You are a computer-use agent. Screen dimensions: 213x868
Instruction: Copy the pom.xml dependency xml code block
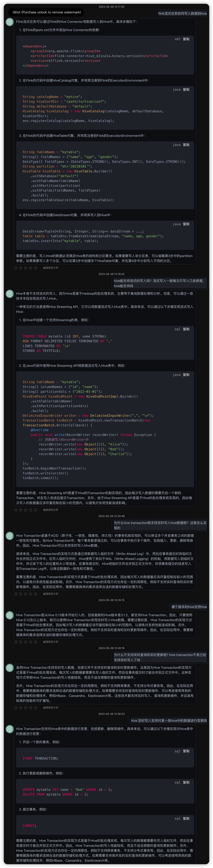(x=186, y=39)
